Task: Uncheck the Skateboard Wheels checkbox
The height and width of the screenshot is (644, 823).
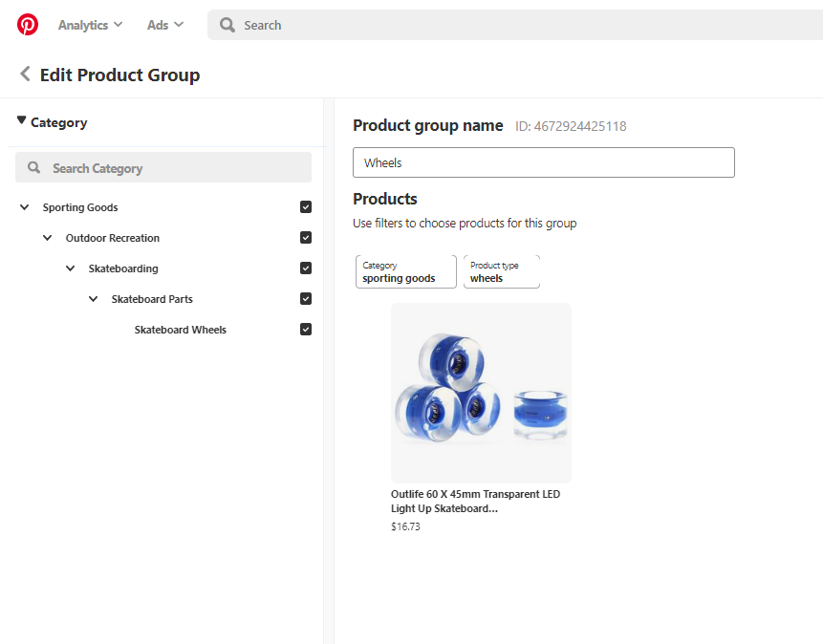Action: 306,330
